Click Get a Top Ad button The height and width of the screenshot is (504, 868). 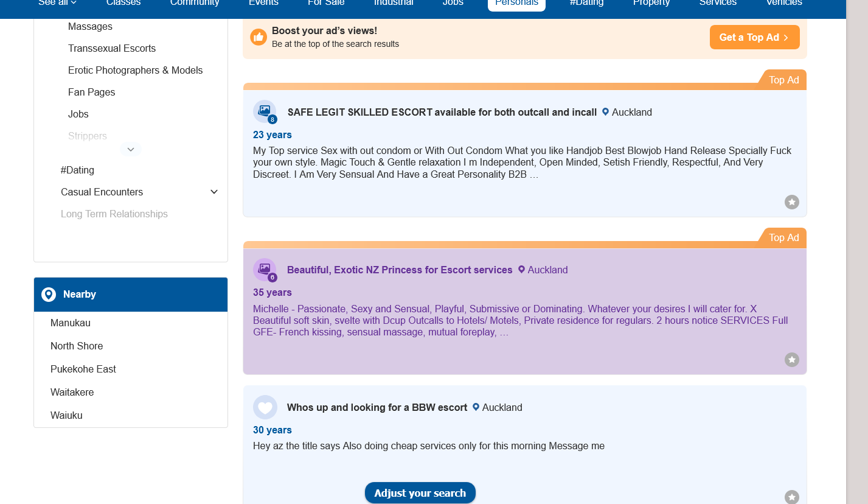[754, 37]
